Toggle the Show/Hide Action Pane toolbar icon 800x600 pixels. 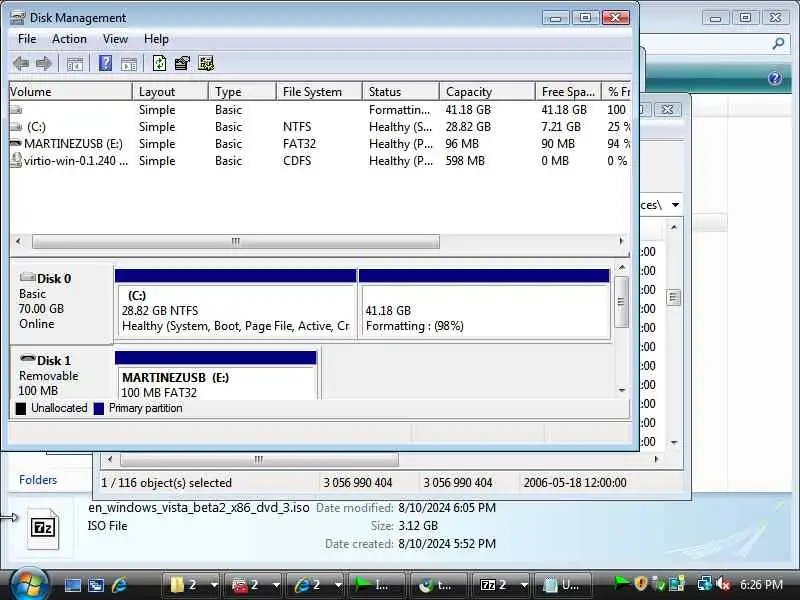point(129,64)
